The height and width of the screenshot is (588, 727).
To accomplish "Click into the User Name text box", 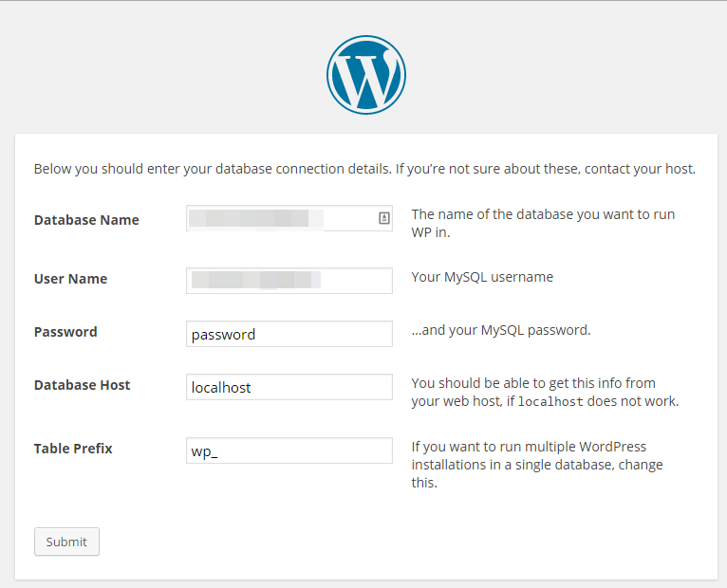I will 289,280.
